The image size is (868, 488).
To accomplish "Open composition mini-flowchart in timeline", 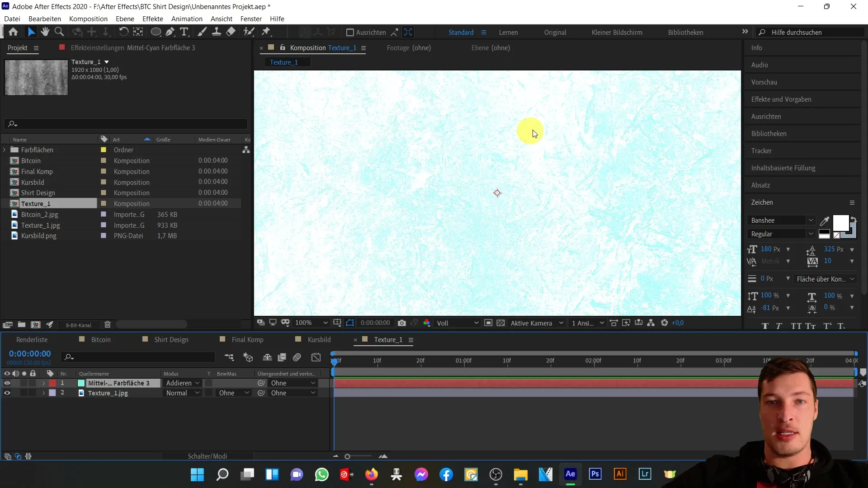I will [x=229, y=357].
